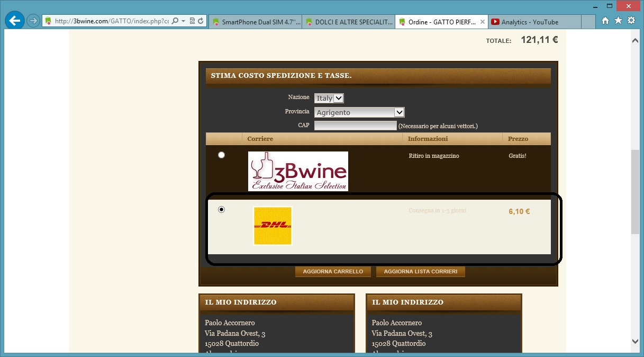Screen dimensions: 644x357
Task: Maximize the browser window
Action: coord(610,5)
